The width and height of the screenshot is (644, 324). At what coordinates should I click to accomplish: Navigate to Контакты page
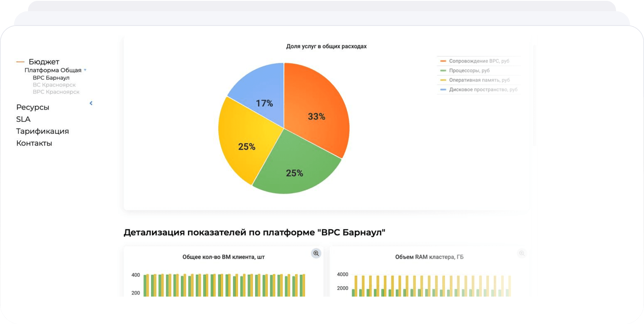(34, 143)
